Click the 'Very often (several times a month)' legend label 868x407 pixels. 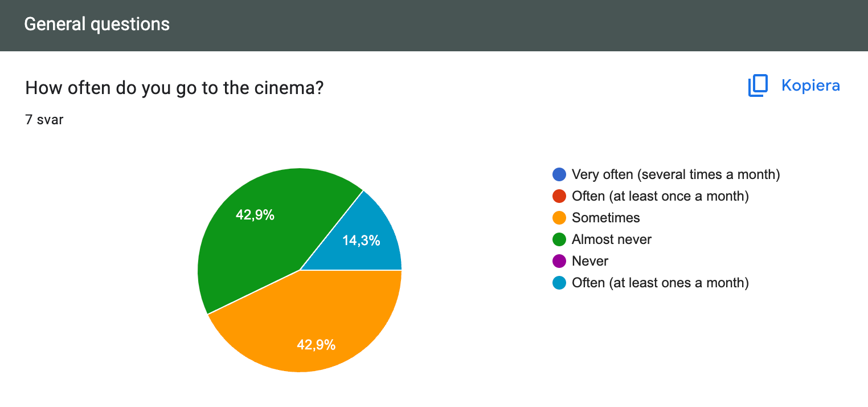[x=676, y=174]
